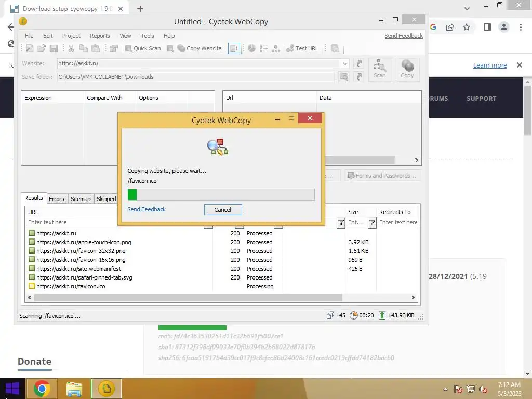Open the Tools menu
This screenshot has width=532, height=399.
(147, 36)
